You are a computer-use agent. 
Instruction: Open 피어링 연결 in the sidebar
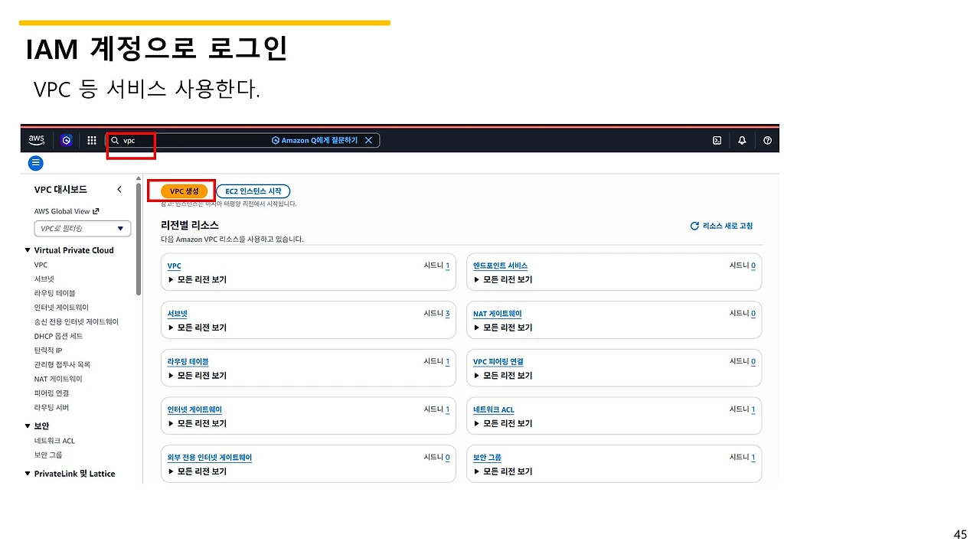51,393
